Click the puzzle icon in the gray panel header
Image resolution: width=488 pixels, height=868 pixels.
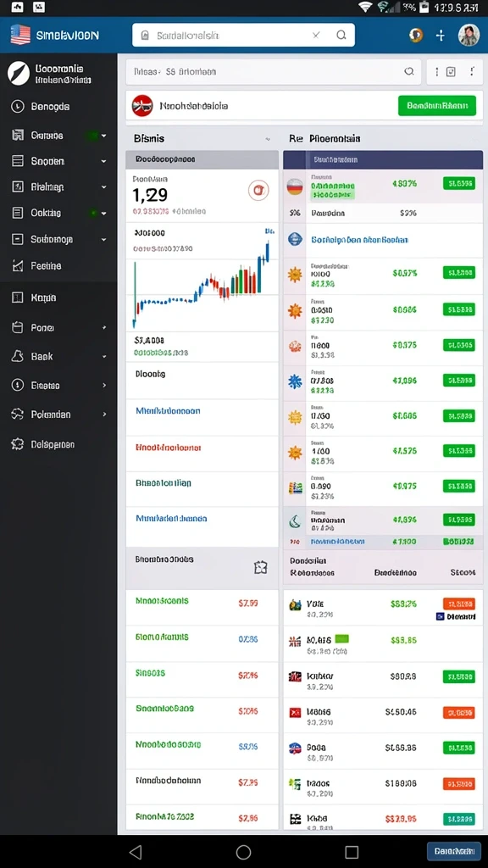click(x=261, y=567)
